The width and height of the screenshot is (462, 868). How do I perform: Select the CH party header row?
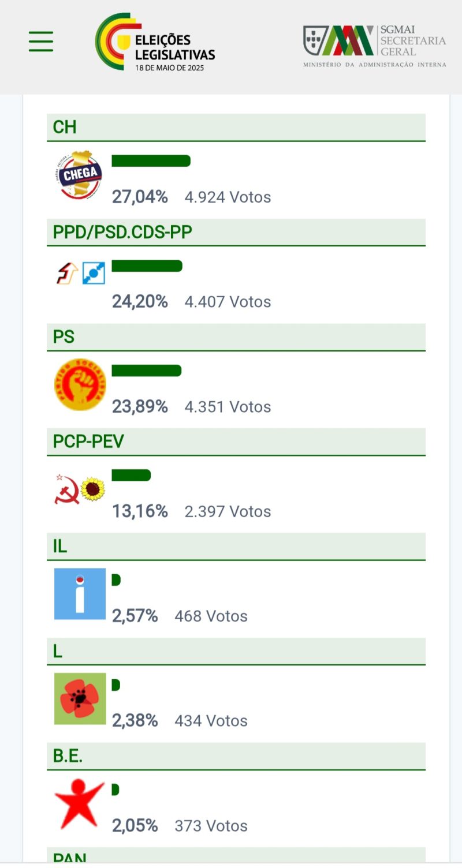(236, 128)
